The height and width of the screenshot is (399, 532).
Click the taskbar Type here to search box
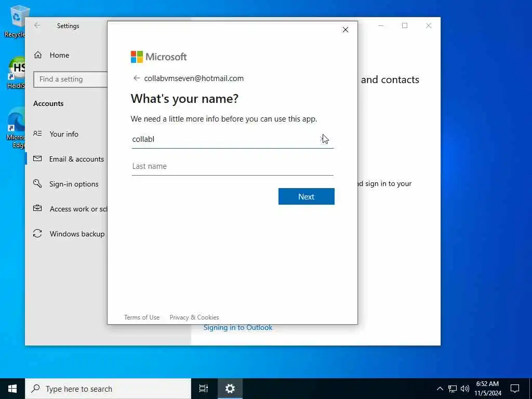click(x=108, y=389)
